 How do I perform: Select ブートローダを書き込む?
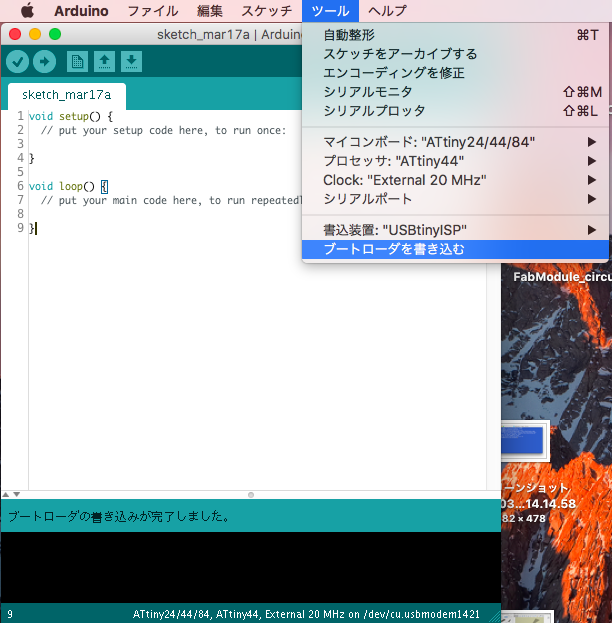point(455,249)
